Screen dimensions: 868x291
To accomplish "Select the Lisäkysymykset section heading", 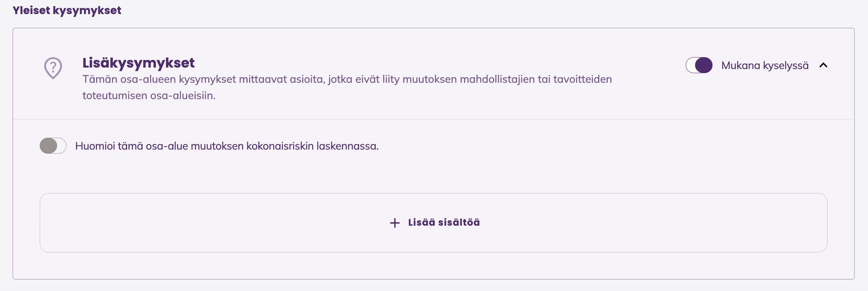I will (x=138, y=63).
